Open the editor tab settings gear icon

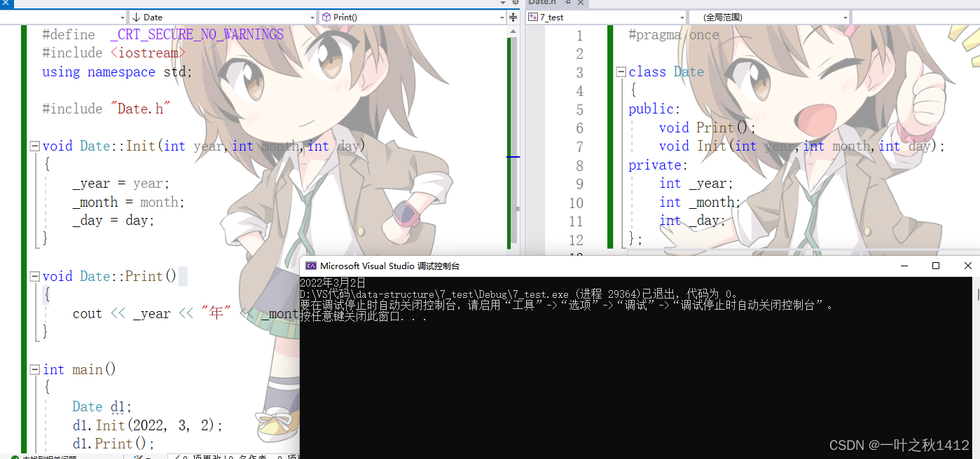point(516,3)
